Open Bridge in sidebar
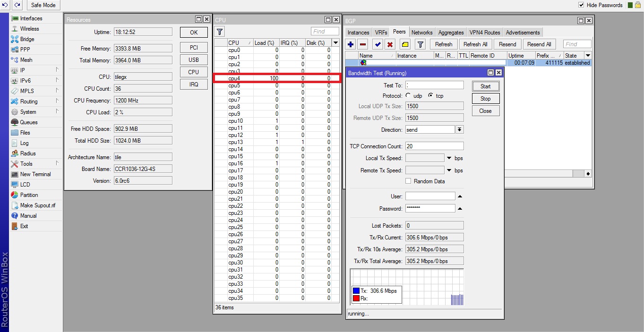Viewport: 644px width, 332px height. click(27, 39)
